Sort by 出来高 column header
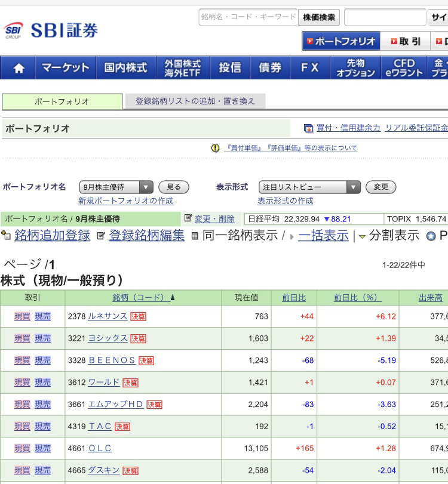Viewport: 448px width, 484px height. tap(431, 298)
